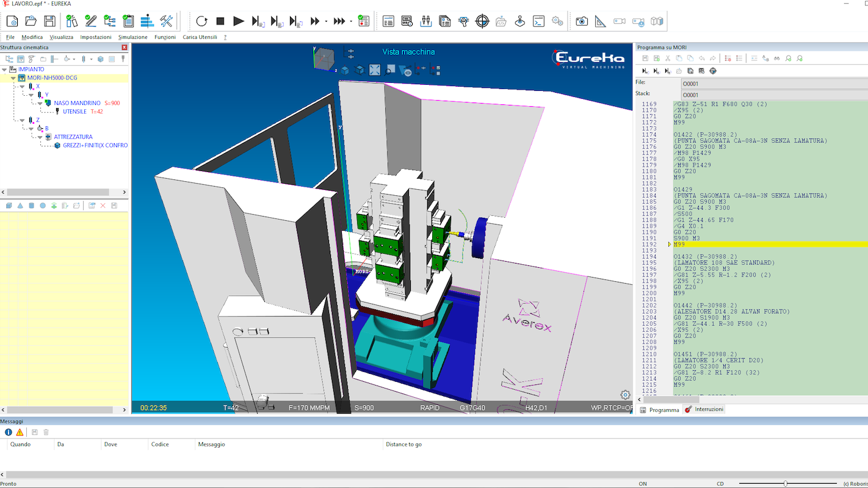This screenshot has height=488, width=868.
Task: Open the Simulazione menu
Action: (133, 37)
